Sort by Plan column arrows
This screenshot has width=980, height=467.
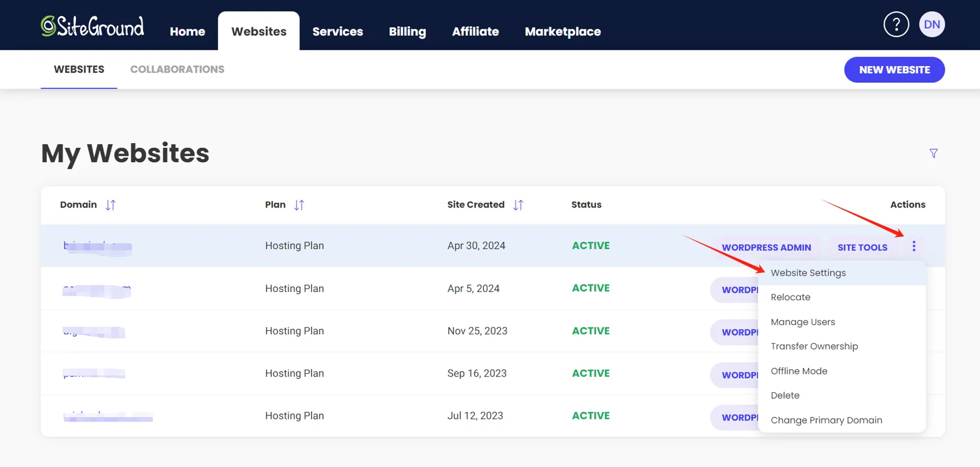pos(299,205)
